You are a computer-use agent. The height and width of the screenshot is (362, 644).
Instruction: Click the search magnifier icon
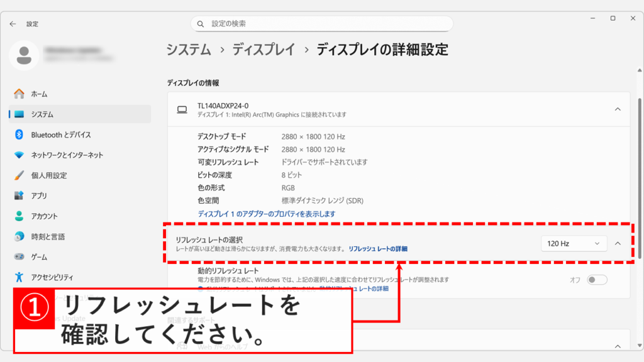pyautogui.click(x=200, y=23)
